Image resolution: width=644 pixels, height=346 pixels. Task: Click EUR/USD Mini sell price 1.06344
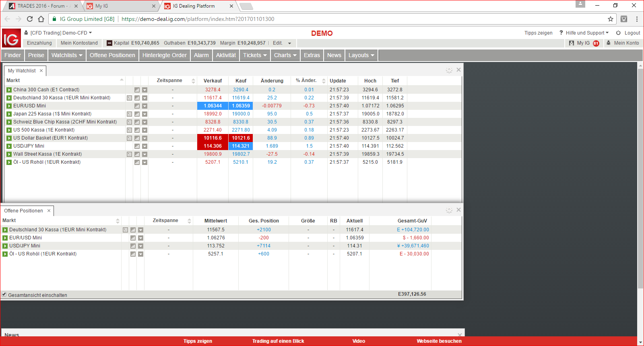point(213,106)
